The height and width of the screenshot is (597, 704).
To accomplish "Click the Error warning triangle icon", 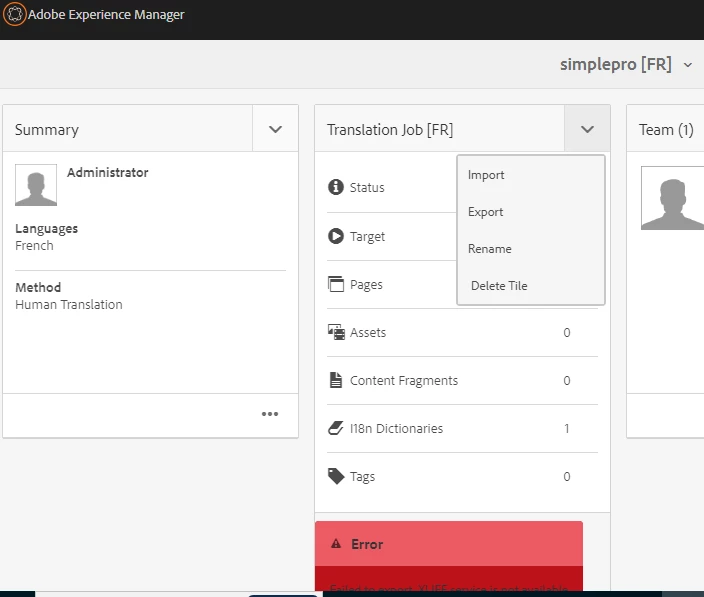I will coord(336,544).
